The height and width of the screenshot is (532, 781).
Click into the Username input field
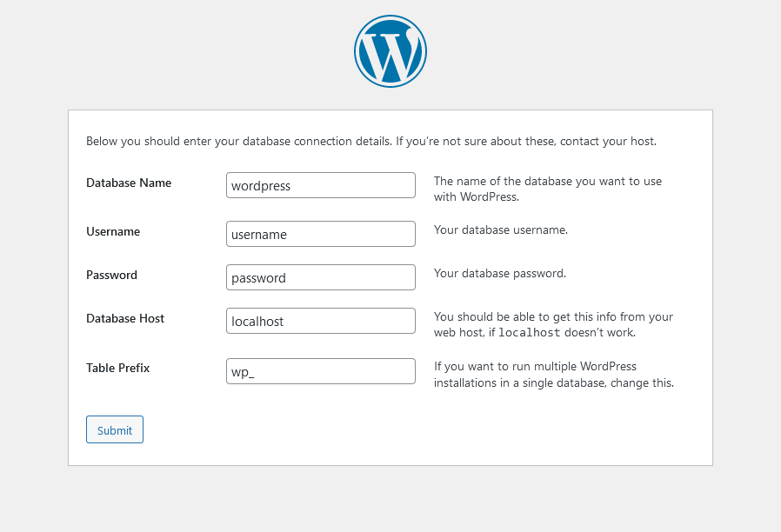pos(320,234)
